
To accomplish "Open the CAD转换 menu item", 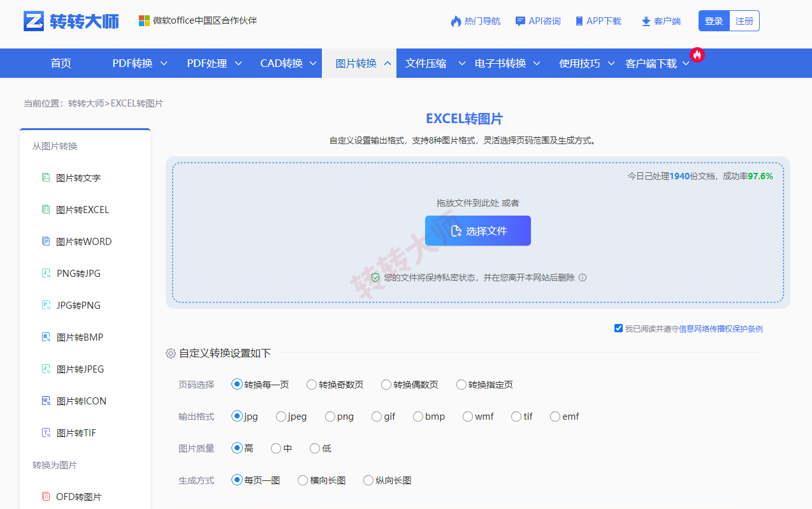I will pos(282,63).
